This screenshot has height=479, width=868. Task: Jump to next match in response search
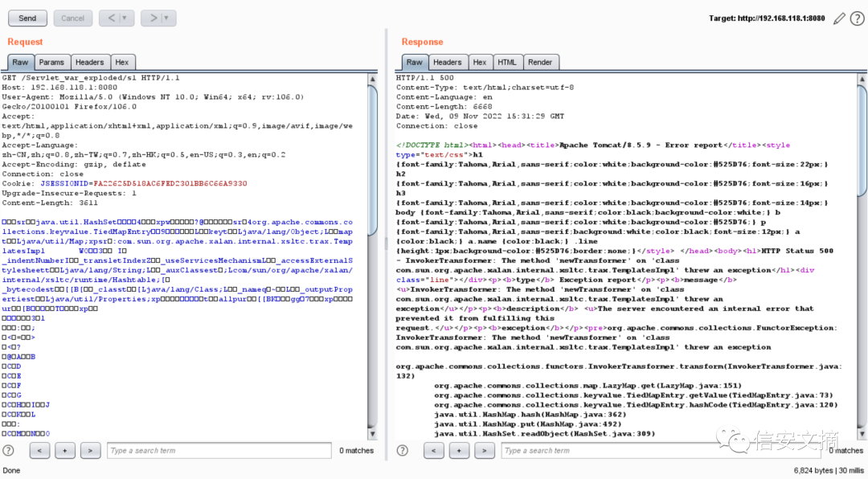(485, 451)
